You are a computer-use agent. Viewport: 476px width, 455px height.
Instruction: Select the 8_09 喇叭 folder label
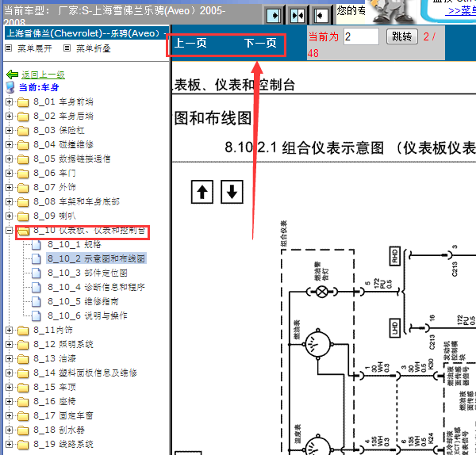click(55, 216)
